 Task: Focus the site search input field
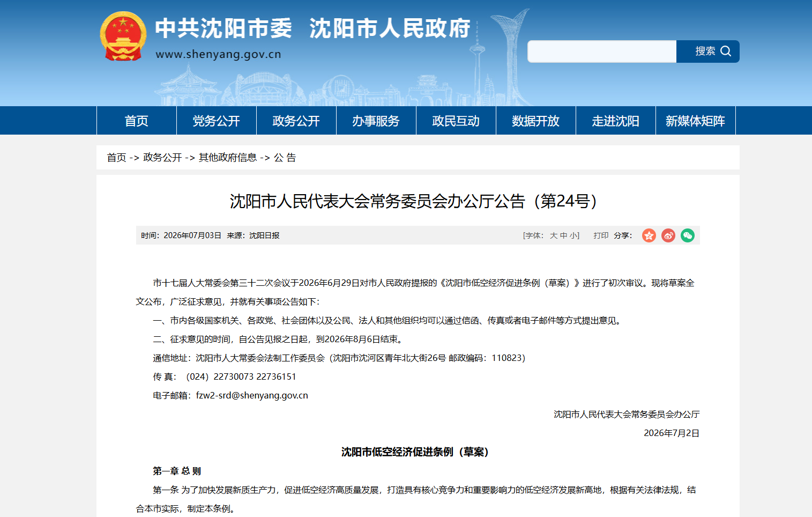coord(602,51)
